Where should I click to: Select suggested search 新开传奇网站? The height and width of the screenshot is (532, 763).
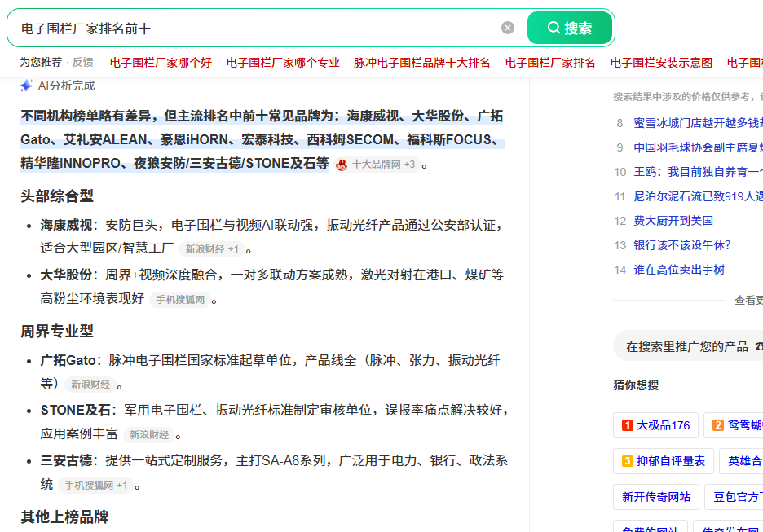pyautogui.click(x=656, y=496)
